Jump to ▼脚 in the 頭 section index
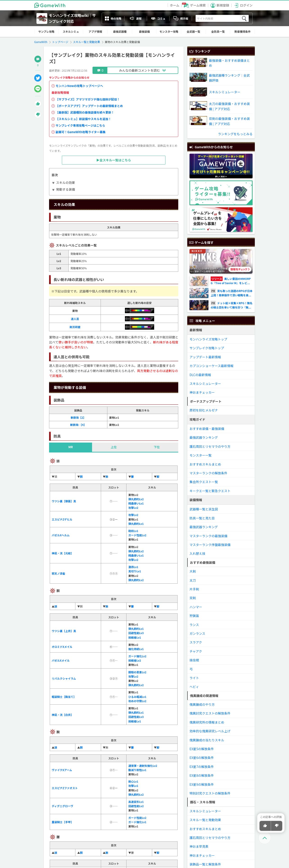 [157, 476]
